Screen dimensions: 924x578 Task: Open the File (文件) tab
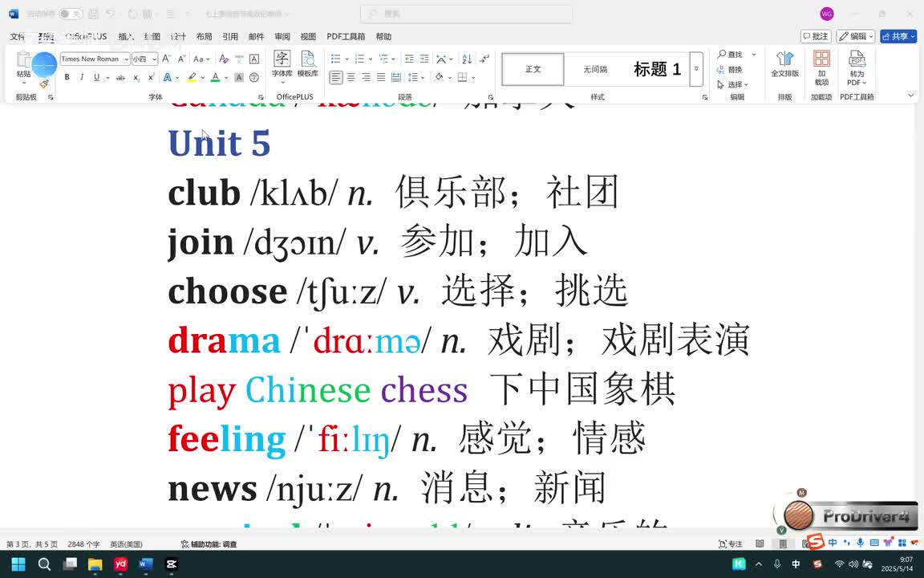(18, 37)
